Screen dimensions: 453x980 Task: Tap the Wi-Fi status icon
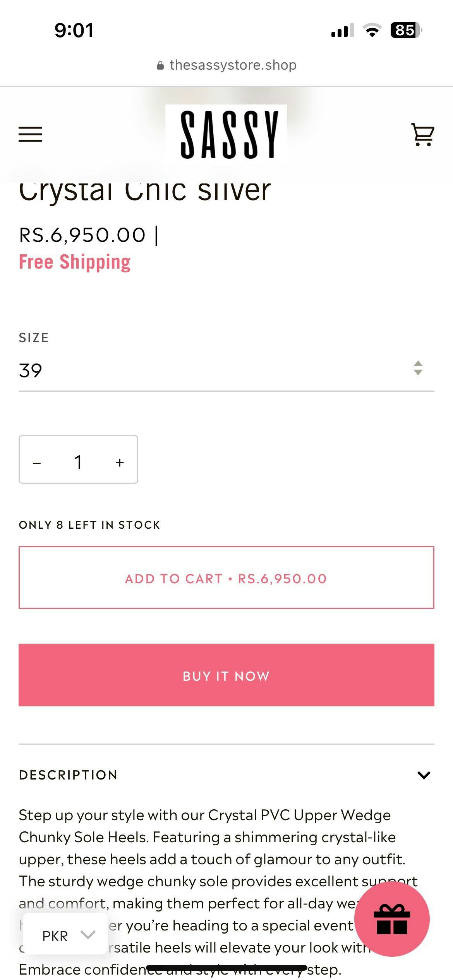[372, 30]
